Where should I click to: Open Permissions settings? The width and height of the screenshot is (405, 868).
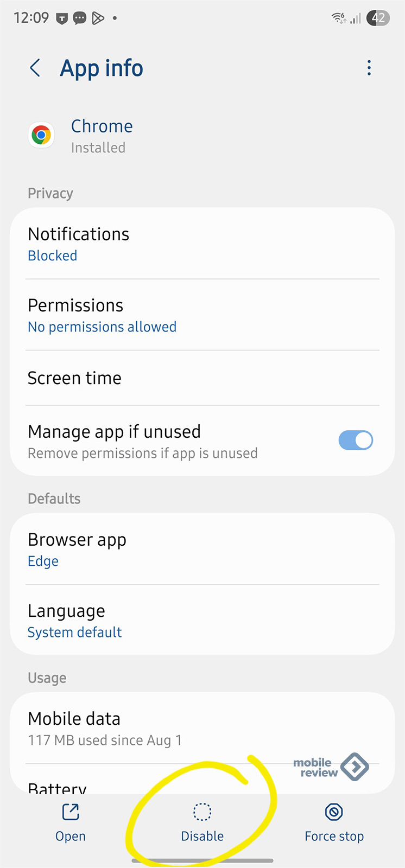(x=202, y=315)
